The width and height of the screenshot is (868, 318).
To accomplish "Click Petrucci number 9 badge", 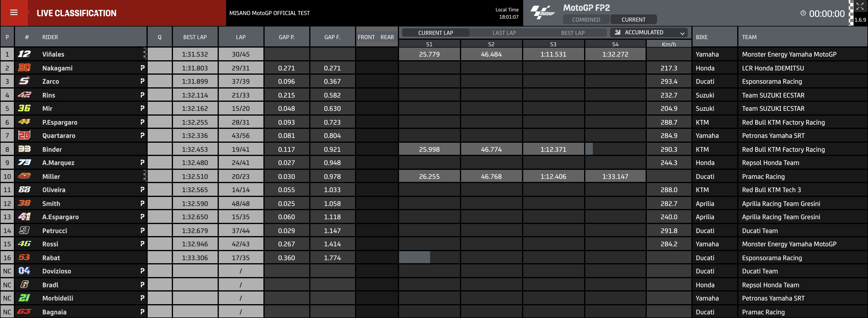I will point(24,230).
